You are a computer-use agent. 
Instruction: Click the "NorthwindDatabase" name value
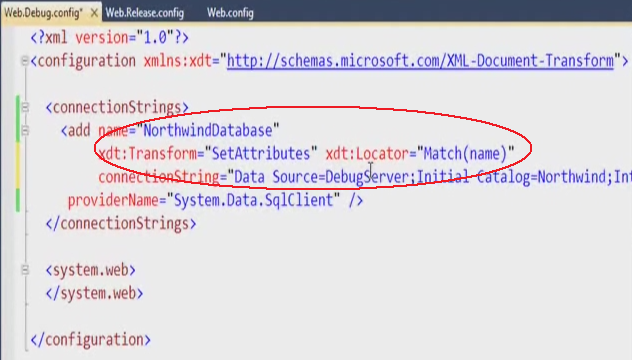[x=207, y=130]
